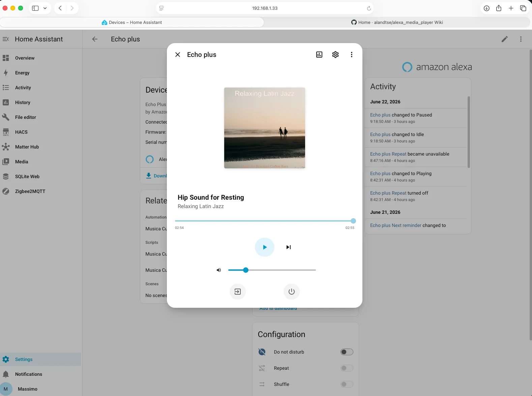The width and height of the screenshot is (532, 396).
Task: Adjust the volume slider
Action: pos(272,270)
